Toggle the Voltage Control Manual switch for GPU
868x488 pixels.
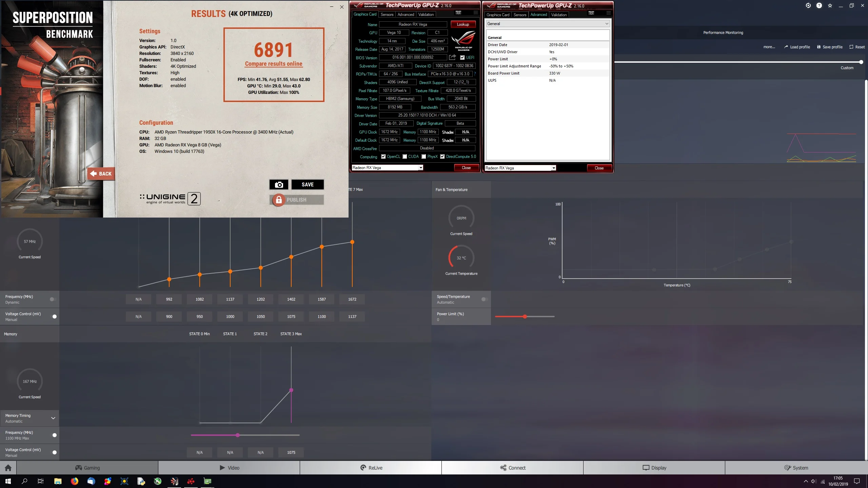pyautogui.click(x=54, y=317)
